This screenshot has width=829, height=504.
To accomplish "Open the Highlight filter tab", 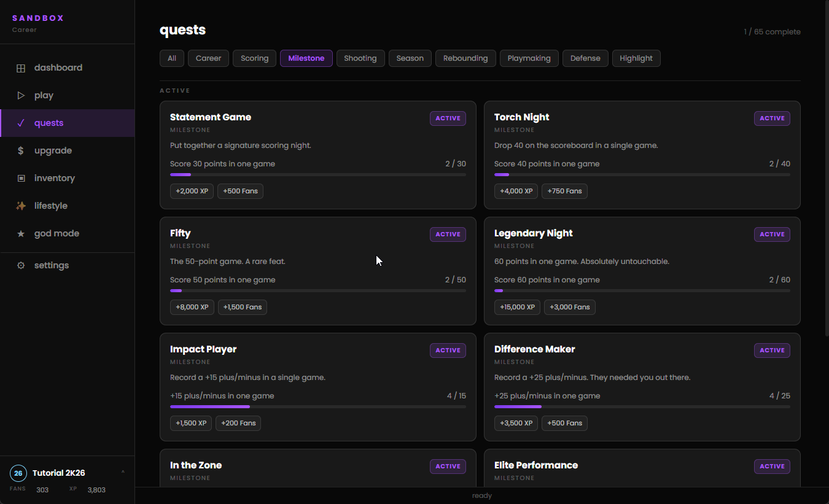I will pos(636,58).
